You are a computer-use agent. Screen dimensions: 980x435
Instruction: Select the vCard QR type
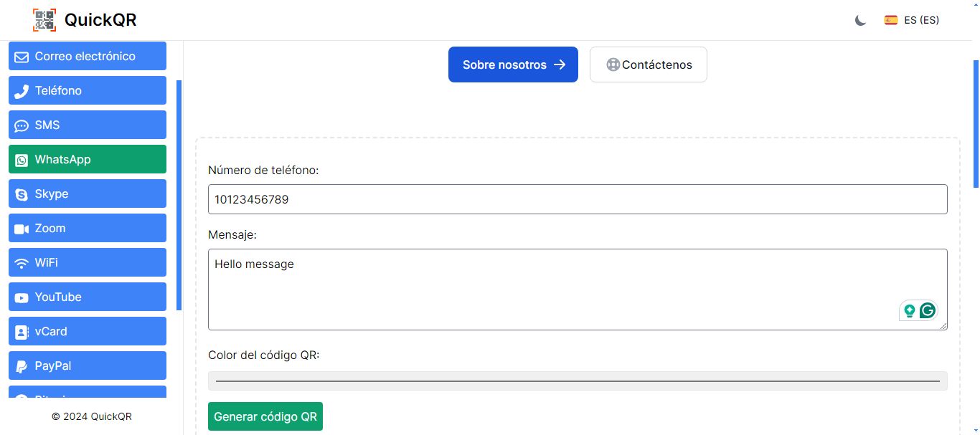[88, 332]
